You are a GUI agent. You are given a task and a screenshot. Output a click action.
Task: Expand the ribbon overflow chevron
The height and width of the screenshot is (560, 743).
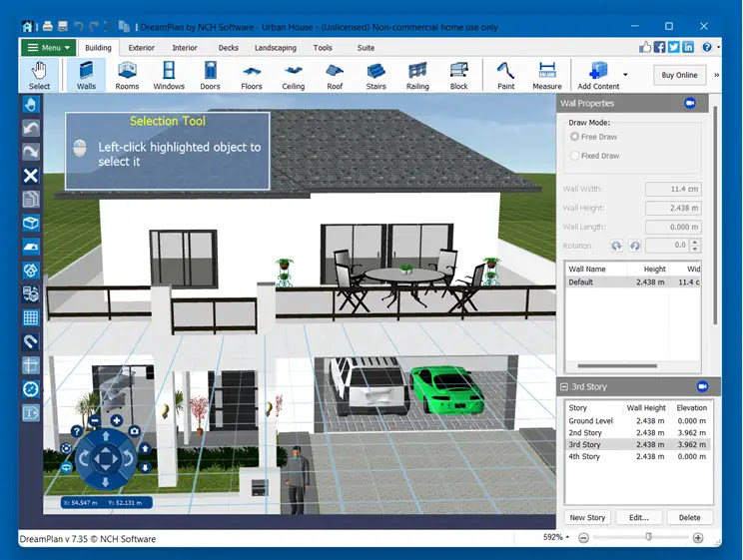click(716, 75)
